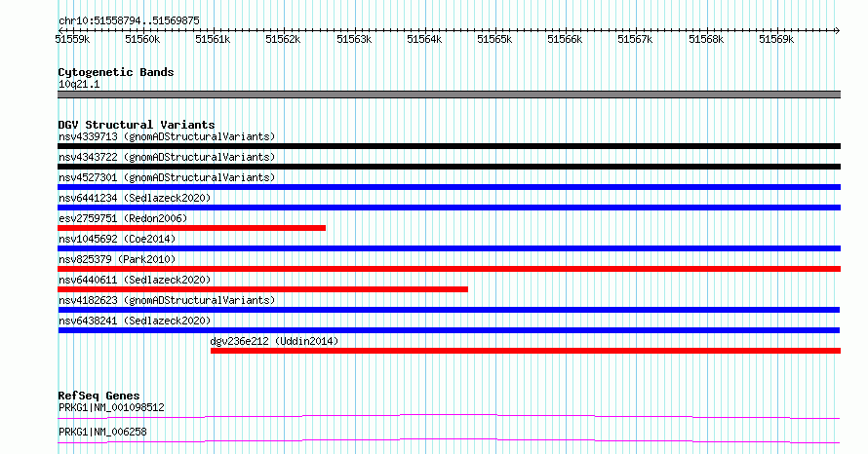
Task: Open variant label nsv4182623
Action: click(167, 300)
